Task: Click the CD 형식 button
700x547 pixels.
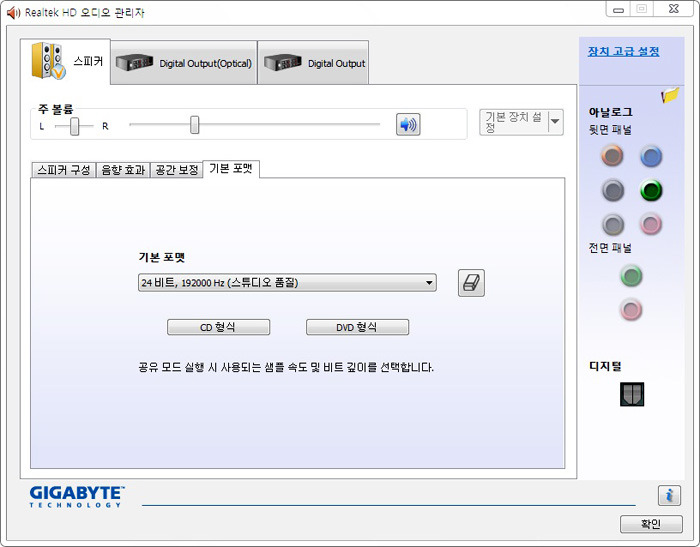Action: click(218, 327)
